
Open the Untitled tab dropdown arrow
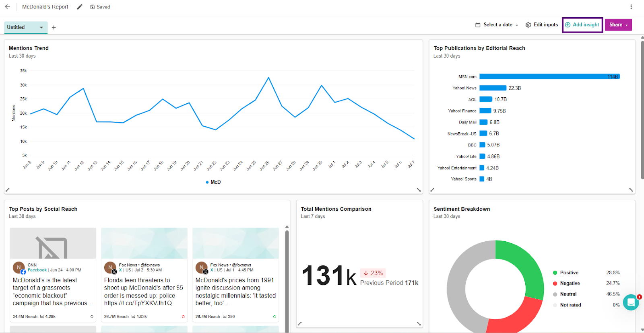41,27
